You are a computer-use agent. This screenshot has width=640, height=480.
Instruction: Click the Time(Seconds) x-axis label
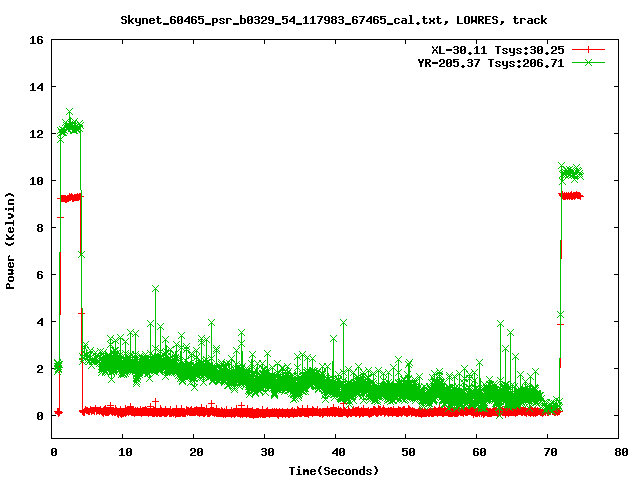point(333,471)
